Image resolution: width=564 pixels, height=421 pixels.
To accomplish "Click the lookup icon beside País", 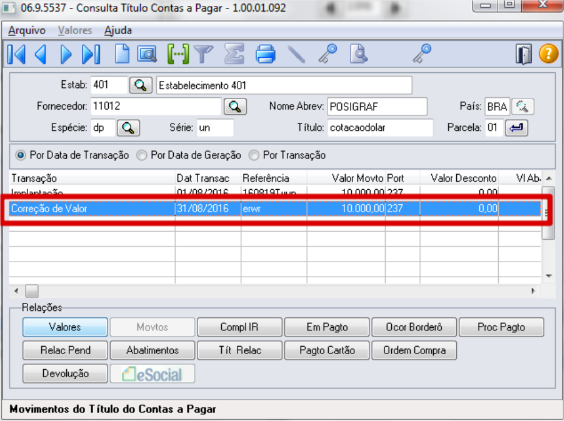I will [522, 107].
